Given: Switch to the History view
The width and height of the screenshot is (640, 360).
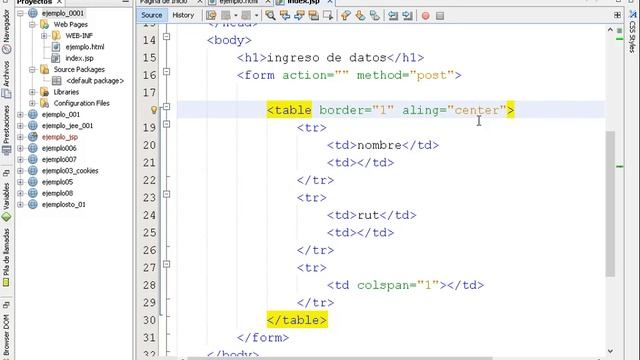Looking at the screenshot, I should pyautogui.click(x=183, y=15).
